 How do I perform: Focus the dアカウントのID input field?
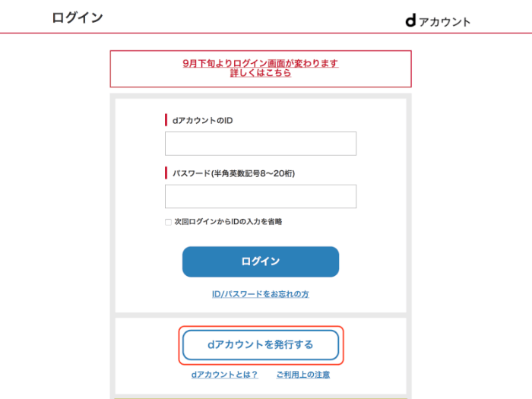[x=260, y=143]
